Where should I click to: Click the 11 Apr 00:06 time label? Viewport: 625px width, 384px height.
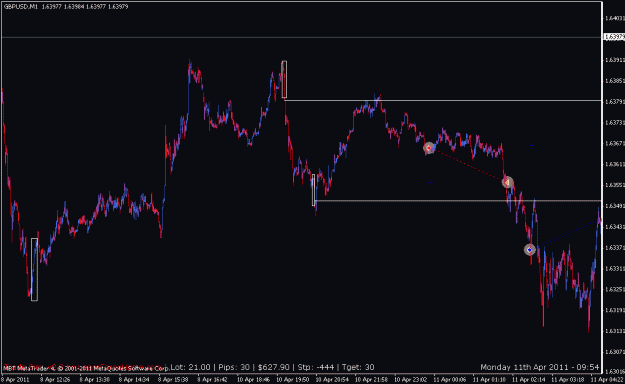[450, 380]
